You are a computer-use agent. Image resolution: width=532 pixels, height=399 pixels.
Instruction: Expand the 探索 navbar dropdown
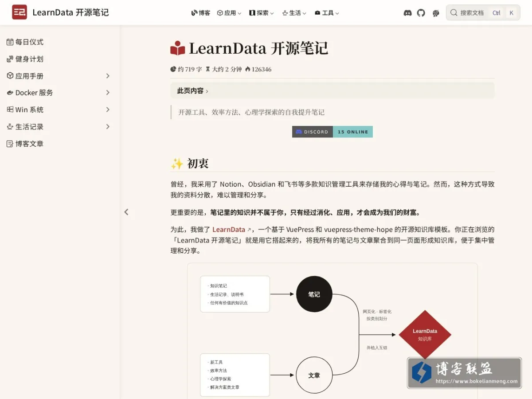262,13
